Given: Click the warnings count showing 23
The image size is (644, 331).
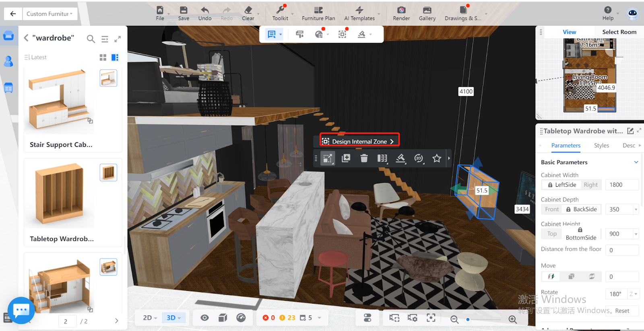Looking at the screenshot, I should (x=287, y=318).
